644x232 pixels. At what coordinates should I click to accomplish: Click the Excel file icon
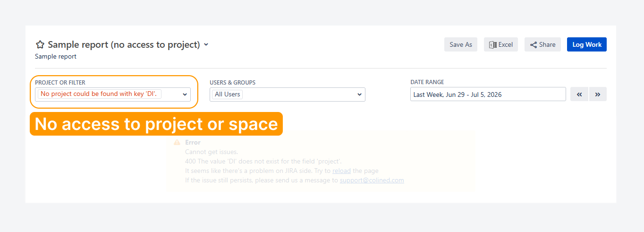492,45
